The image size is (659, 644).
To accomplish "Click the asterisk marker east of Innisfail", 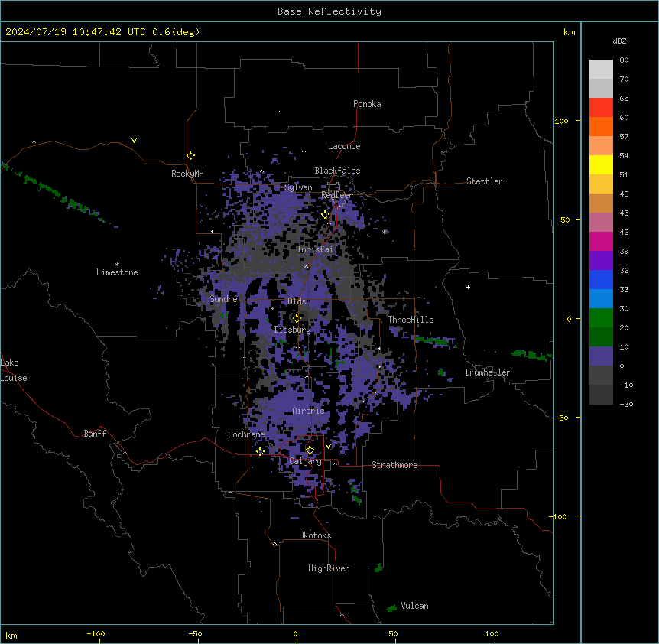I will (x=384, y=232).
